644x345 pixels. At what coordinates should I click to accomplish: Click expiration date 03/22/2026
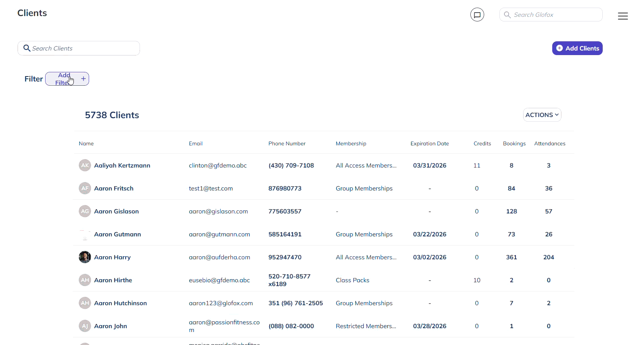click(x=429, y=234)
